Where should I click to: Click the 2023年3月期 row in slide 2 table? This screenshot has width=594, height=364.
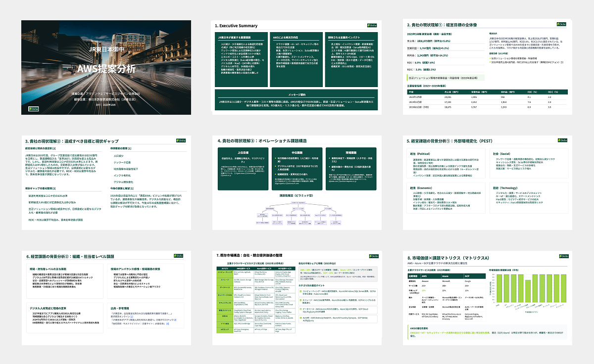point(488,97)
